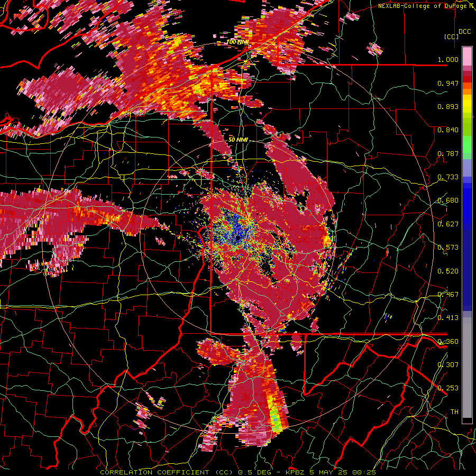Select the 0.520 value on the scale
The width and height of the screenshot is (476, 476).
448,271
